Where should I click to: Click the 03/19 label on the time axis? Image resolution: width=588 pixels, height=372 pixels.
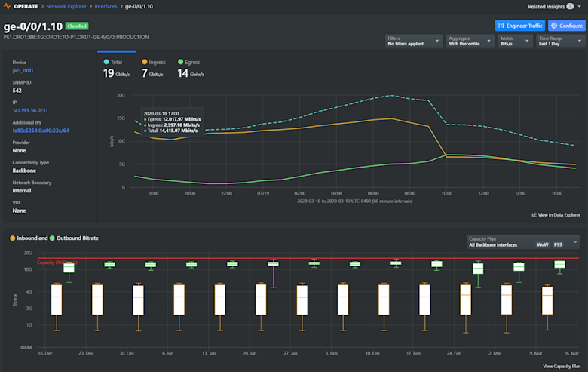pyautogui.click(x=263, y=193)
